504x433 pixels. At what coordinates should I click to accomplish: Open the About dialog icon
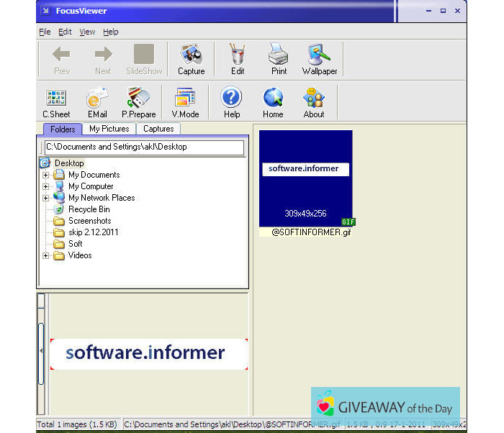click(314, 101)
